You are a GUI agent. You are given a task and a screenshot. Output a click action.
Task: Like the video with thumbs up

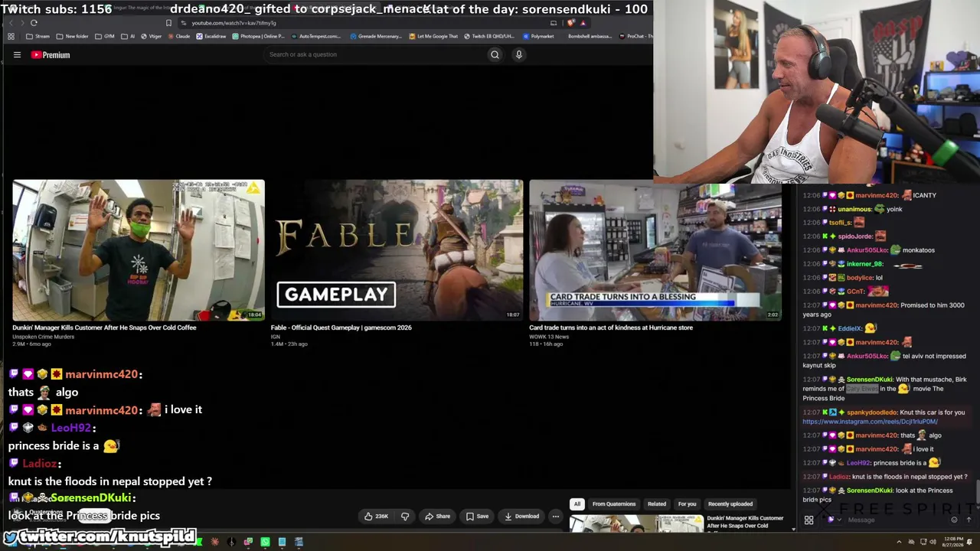coord(376,516)
